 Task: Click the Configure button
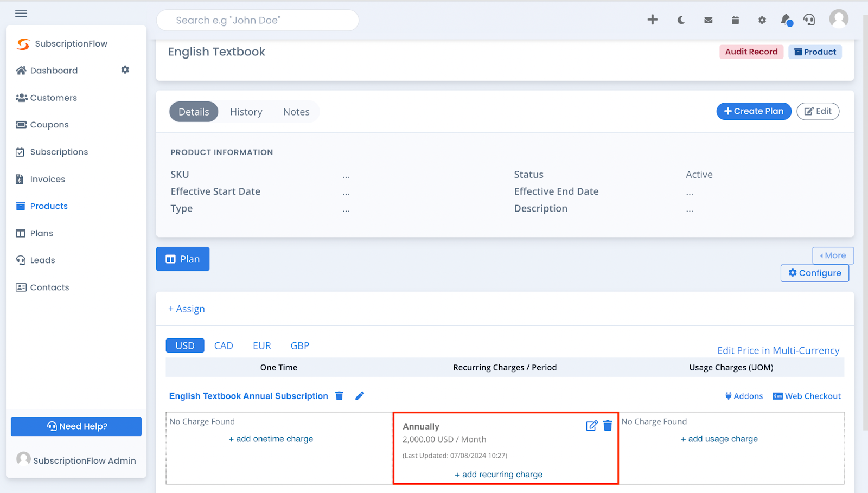(x=815, y=273)
